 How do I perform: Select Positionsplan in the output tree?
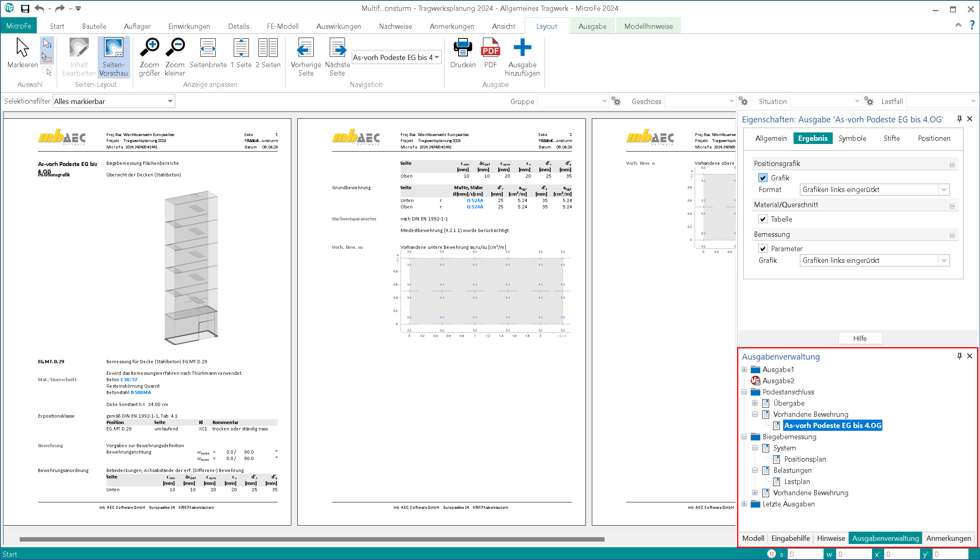coord(805,459)
